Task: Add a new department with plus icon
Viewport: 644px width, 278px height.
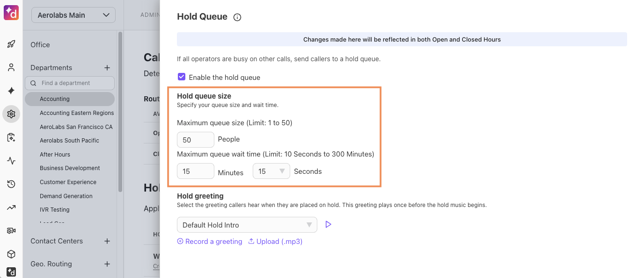Action: coord(107,68)
